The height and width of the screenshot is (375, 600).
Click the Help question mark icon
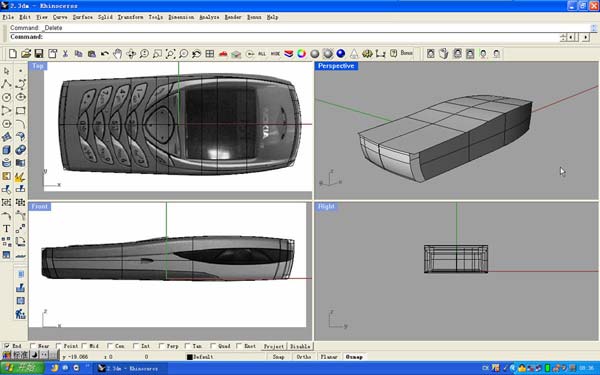click(393, 54)
